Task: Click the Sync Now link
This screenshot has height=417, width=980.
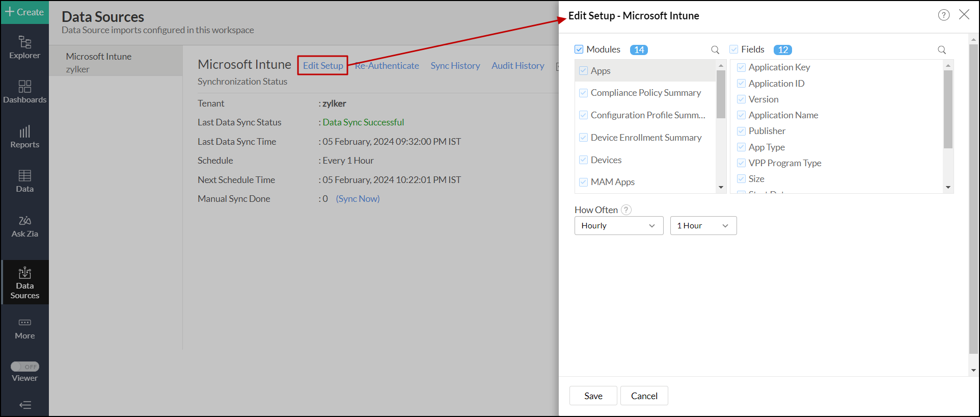Action: coord(358,199)
